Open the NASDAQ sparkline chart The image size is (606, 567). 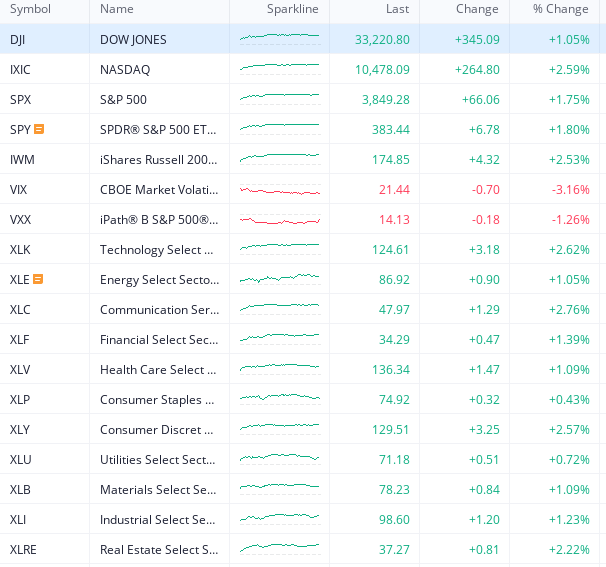[280, 69]
